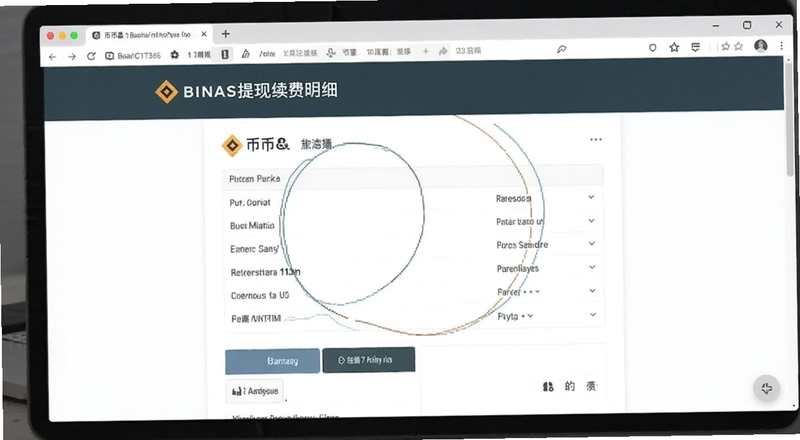800x440 pixels.
Task: Click the double-star favorites icon
Action: 732,46
